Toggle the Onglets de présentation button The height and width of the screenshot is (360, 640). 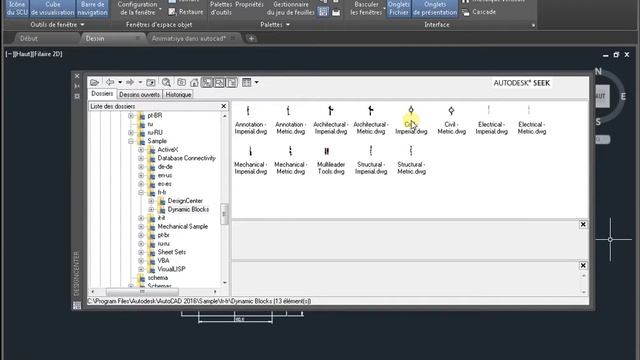tap(435, 8)
